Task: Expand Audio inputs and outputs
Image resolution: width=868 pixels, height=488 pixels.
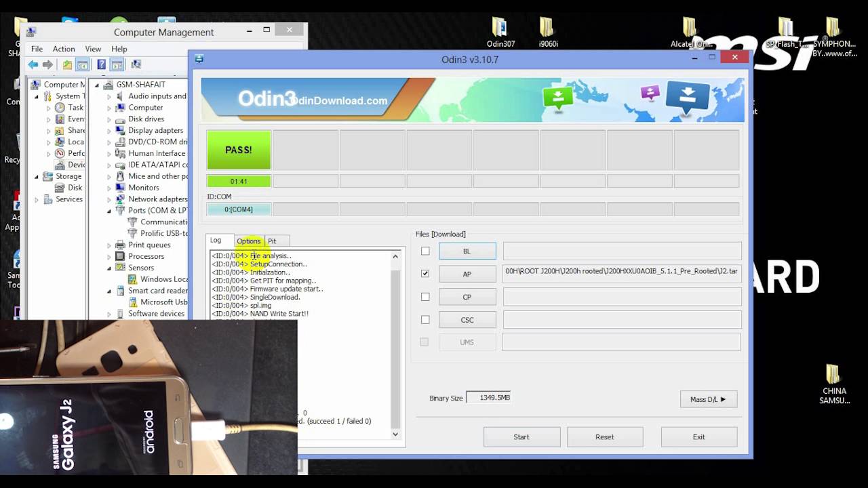Action: (x=109, y=96)
